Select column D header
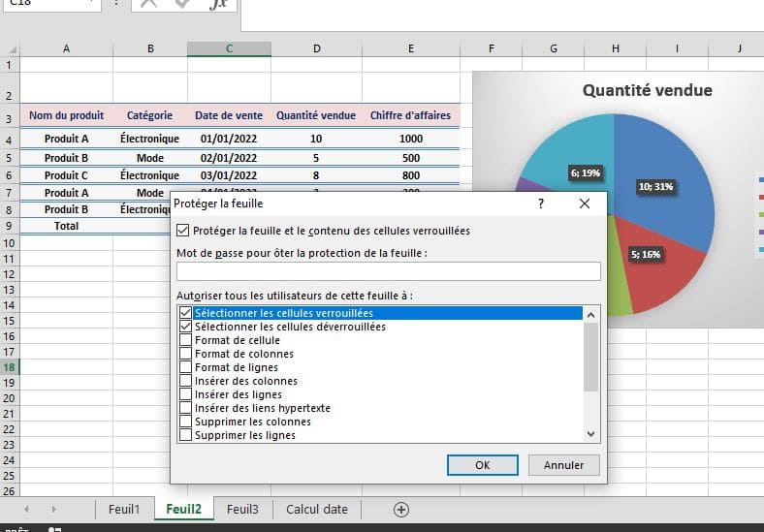The image size is (764, 532). tap(317, 48)
